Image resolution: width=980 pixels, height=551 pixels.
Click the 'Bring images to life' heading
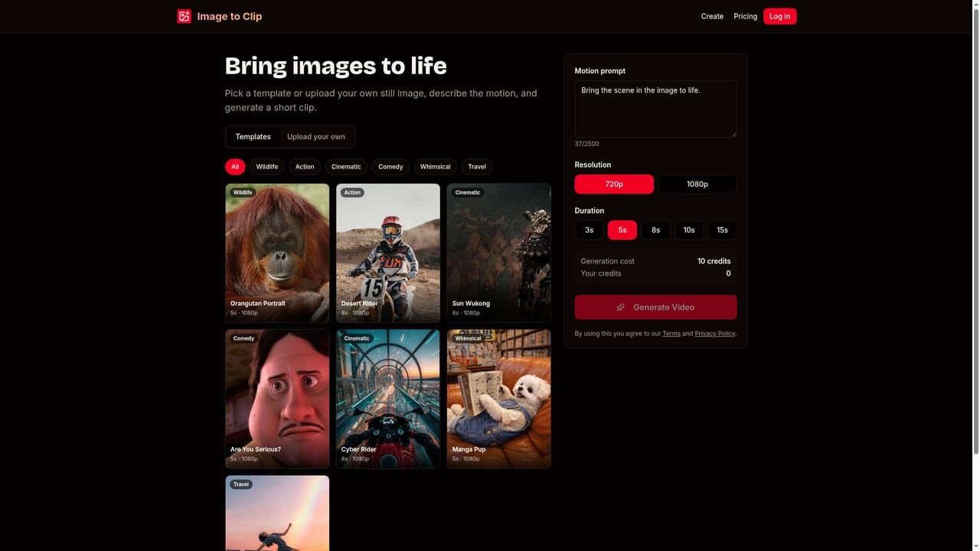(335, 66)
